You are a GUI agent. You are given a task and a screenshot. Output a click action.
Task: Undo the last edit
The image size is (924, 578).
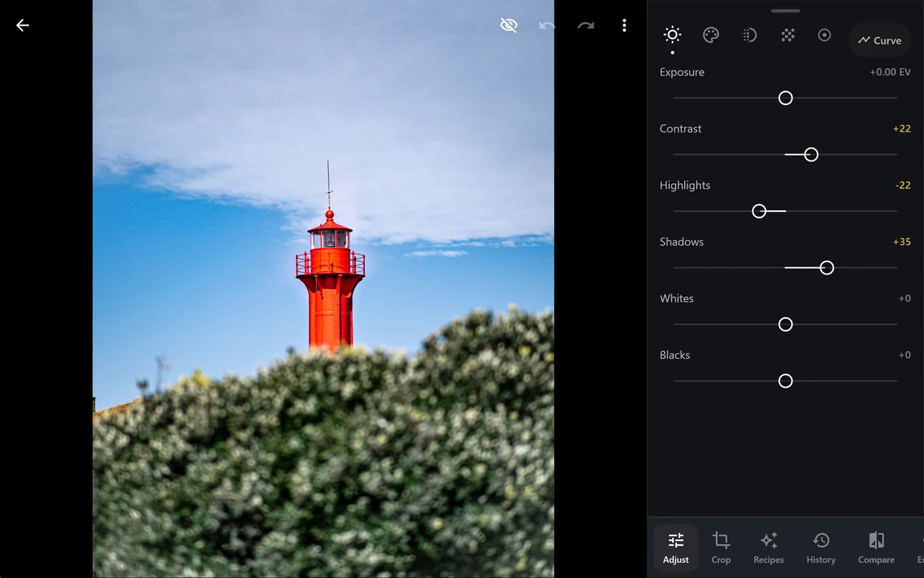[x=547, y=26]
